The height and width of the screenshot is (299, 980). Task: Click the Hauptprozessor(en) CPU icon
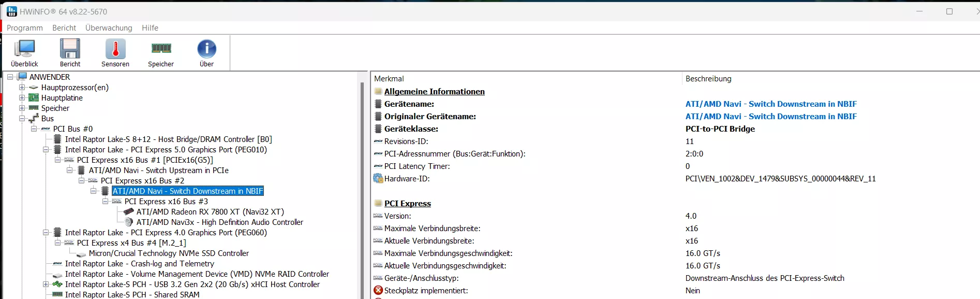point(34,88)
